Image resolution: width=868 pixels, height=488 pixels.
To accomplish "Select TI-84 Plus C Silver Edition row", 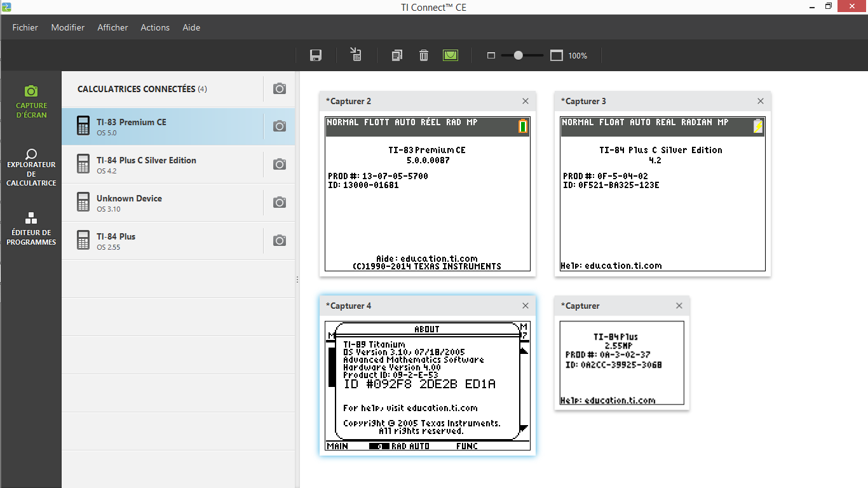I will [x=179, y=165].
